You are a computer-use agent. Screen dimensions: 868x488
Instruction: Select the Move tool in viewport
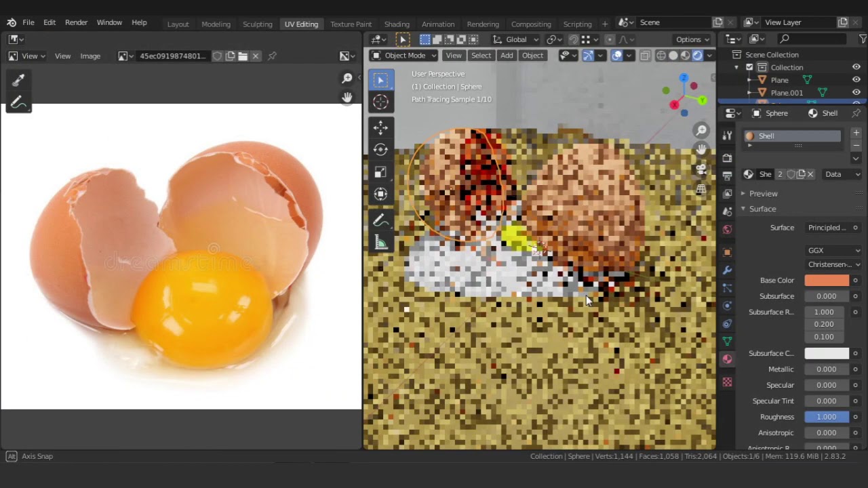pyautogui.click(x=380, y=127)
